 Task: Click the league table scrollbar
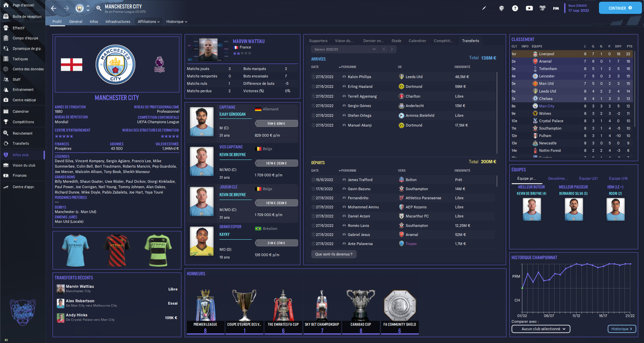635,89
